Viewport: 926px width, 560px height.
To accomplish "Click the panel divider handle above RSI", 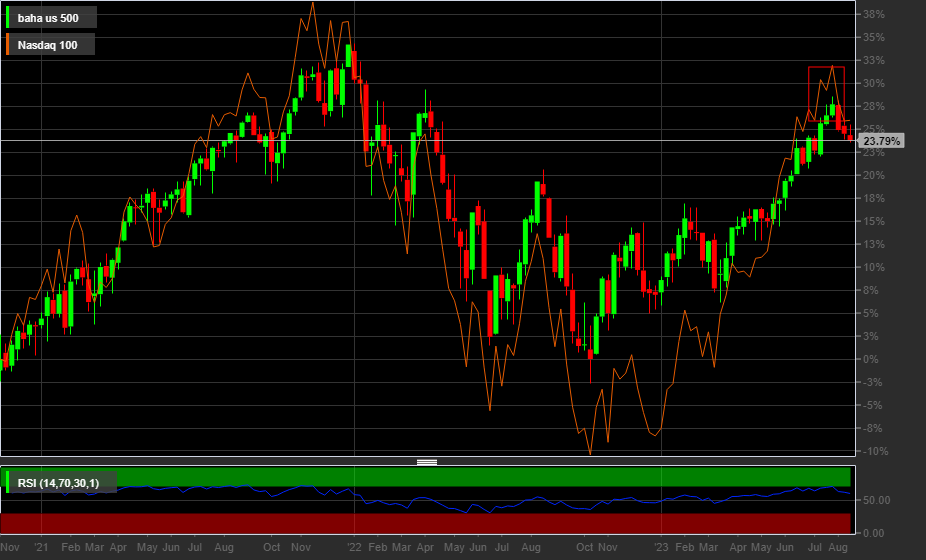I will 427,462.
